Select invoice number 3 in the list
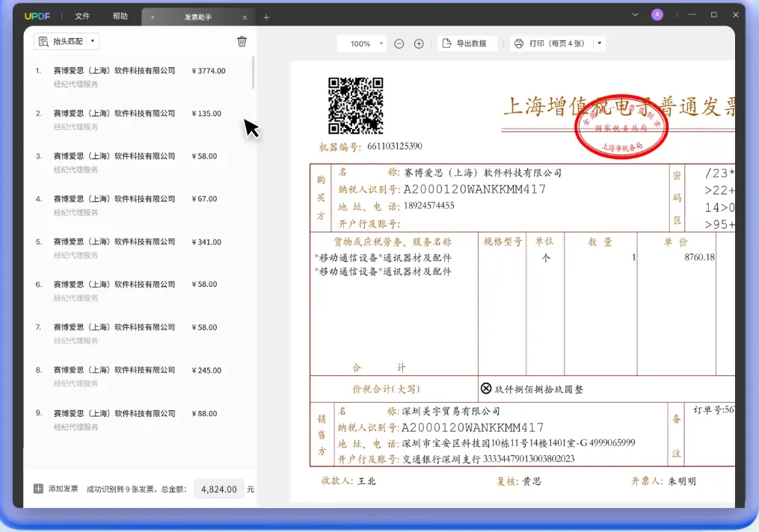 141,163
